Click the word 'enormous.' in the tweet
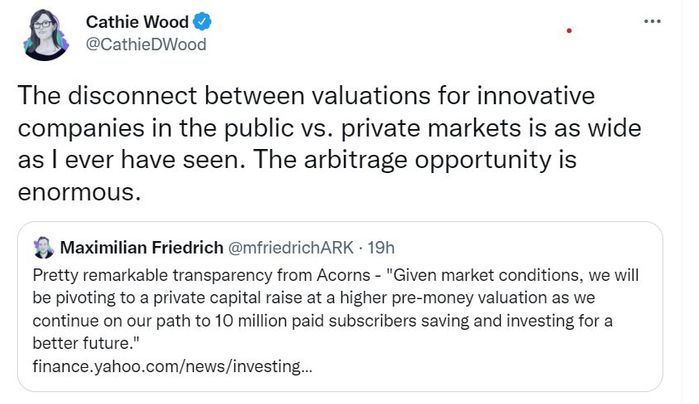699x404 pixels. pyautogui.click(x=79, y=192)
